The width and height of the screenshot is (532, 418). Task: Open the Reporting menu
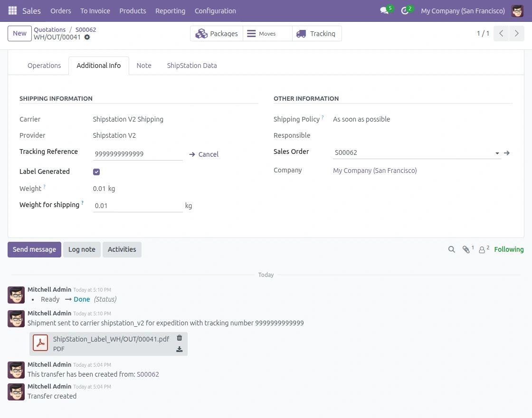pos(170,10)
